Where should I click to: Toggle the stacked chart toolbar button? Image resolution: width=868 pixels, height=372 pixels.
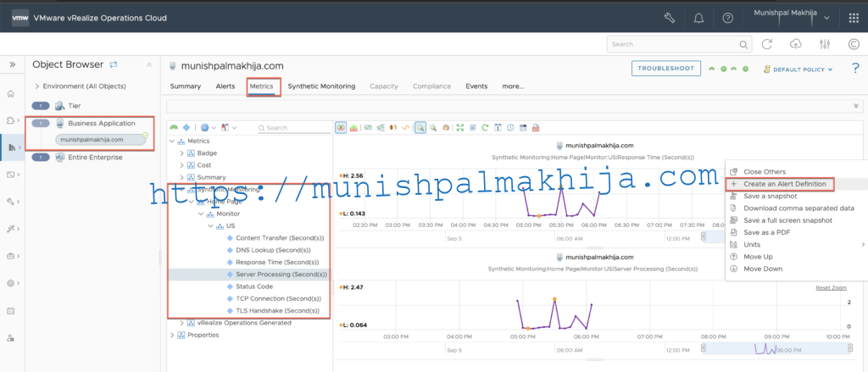[353, 127]
